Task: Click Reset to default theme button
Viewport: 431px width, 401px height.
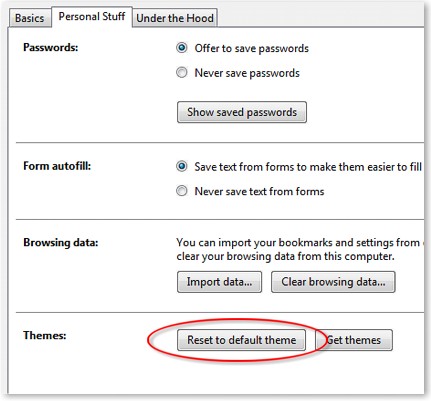Action: pos(241,340)
